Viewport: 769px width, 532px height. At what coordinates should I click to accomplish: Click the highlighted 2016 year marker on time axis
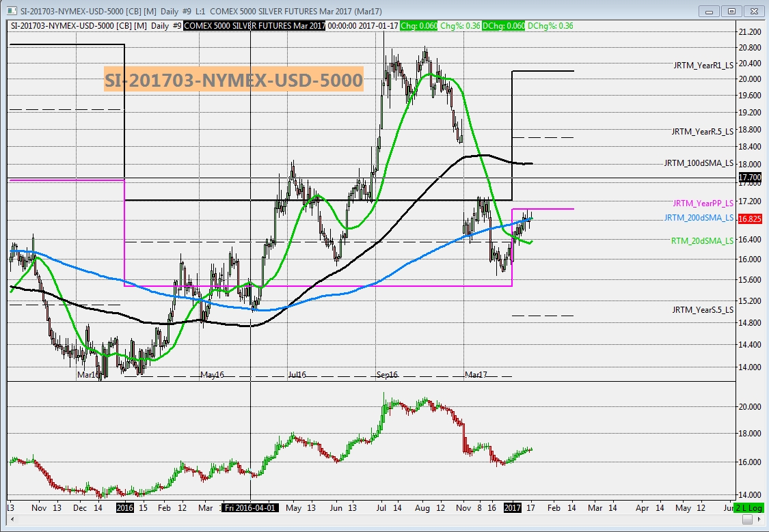coord(124,508)
